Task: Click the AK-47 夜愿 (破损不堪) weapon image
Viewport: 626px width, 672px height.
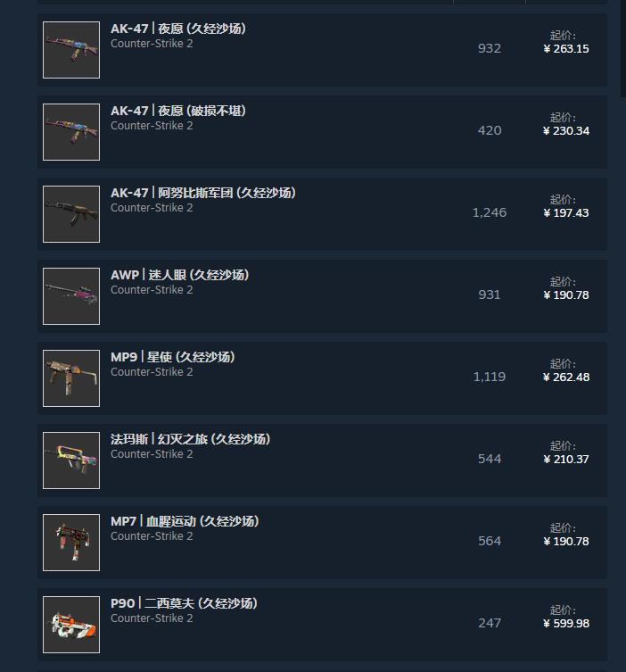Action: point(71,132)
